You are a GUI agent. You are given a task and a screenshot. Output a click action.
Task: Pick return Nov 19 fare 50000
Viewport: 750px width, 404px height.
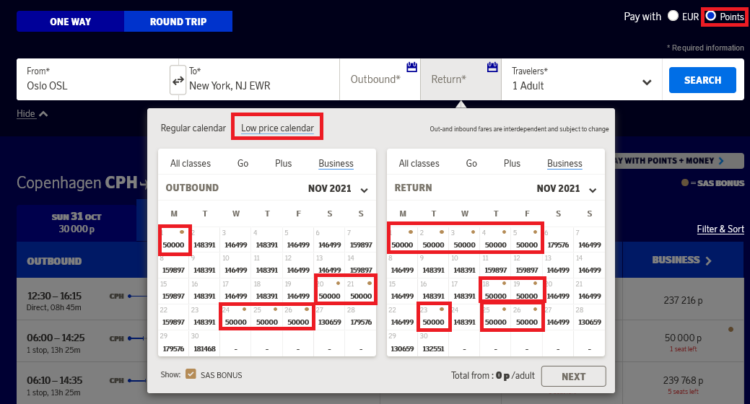click(x=527, y=291)
